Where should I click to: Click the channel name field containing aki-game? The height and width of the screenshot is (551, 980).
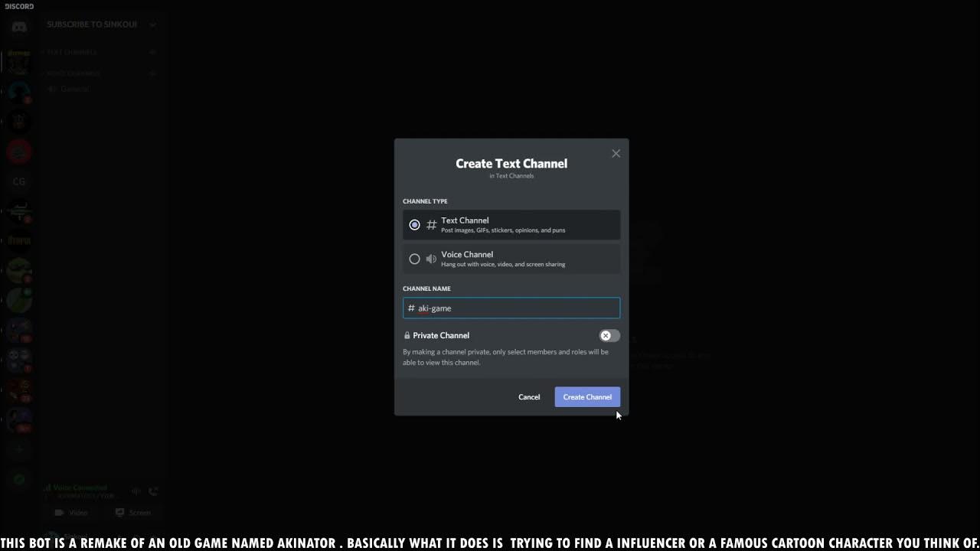(x=511, y=308)
